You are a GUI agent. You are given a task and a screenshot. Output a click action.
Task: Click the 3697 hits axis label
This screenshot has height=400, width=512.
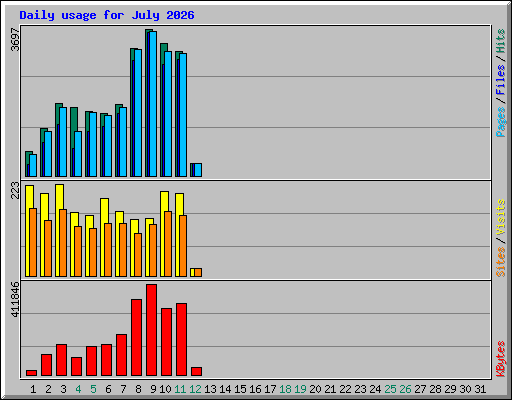[15, 39]
